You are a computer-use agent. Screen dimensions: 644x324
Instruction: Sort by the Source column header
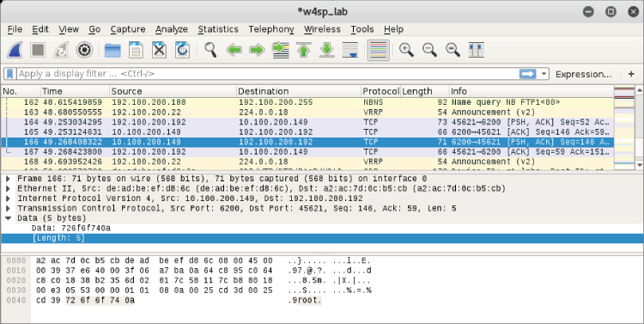[173, 91]
